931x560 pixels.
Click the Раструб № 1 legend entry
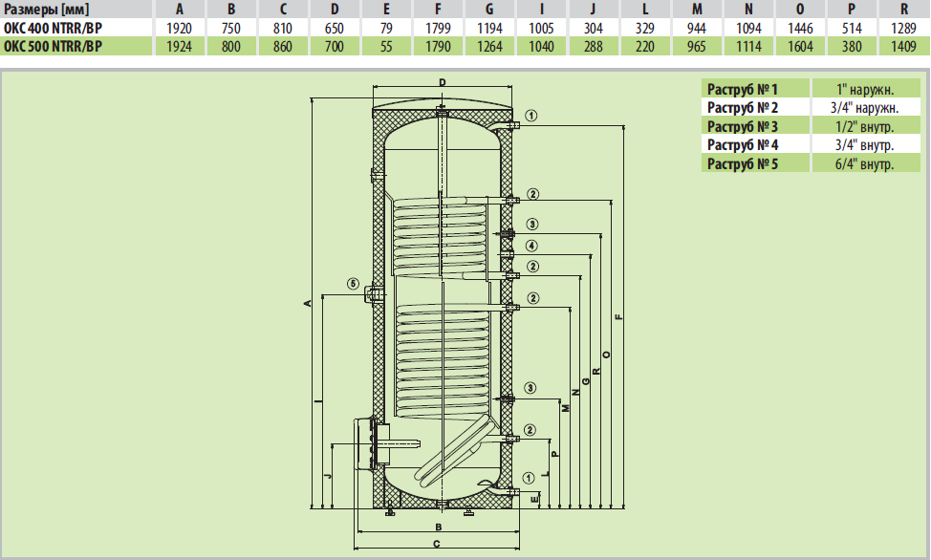coord(743,88)
